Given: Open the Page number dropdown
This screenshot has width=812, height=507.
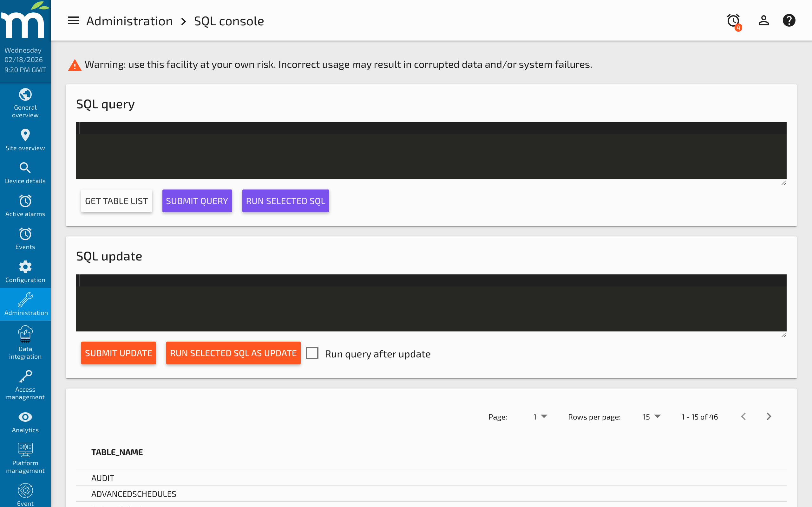Looking at the screenshot, I should [540, 416].
